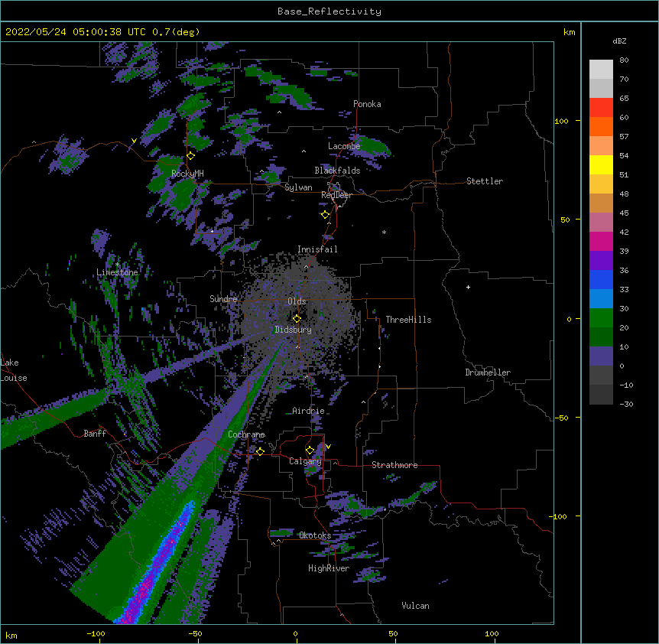Image resolution: width=659 pixels, height=644 pixels.
Task: Click the yellow V marker east of Calgary
Action: tap(328, 447)
